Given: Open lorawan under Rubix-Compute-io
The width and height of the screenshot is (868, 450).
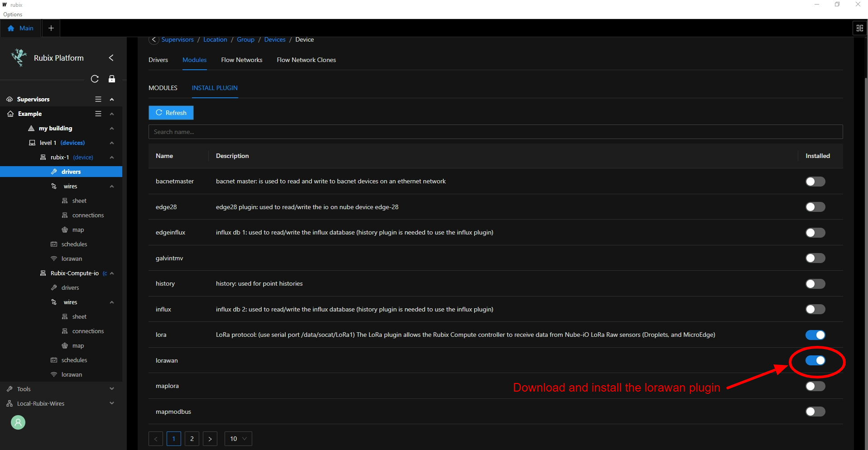Looking at the screenshot, I should point(72,374).
